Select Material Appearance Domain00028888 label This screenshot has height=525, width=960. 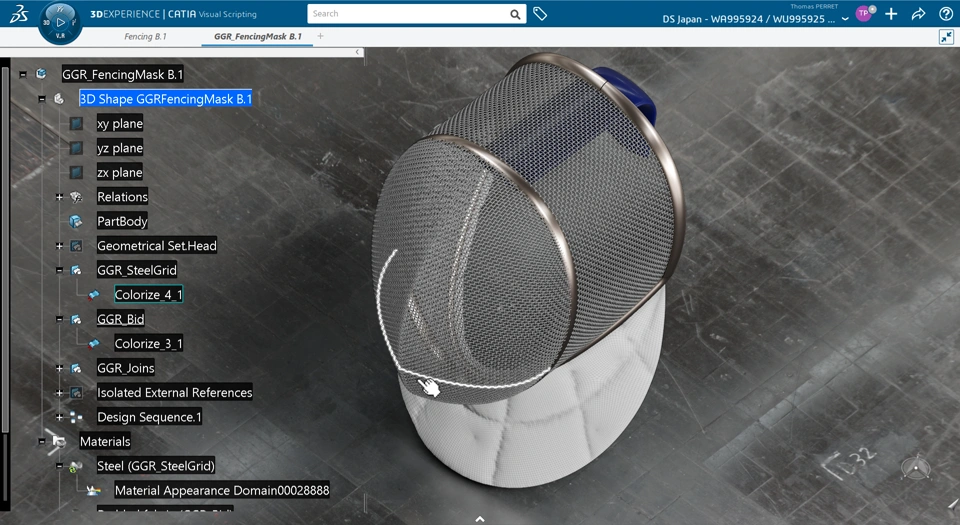222,491
